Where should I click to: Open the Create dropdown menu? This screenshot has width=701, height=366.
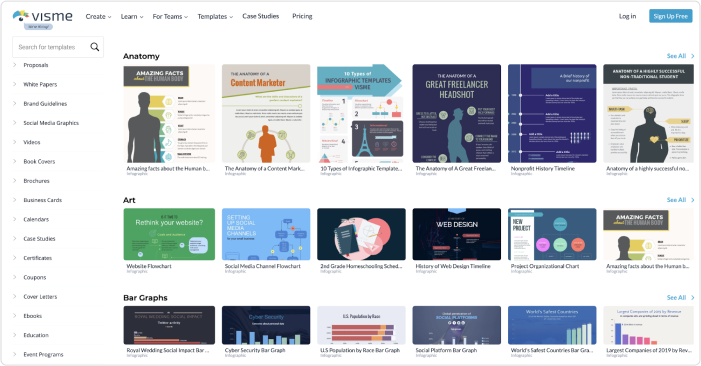point(98,17)
